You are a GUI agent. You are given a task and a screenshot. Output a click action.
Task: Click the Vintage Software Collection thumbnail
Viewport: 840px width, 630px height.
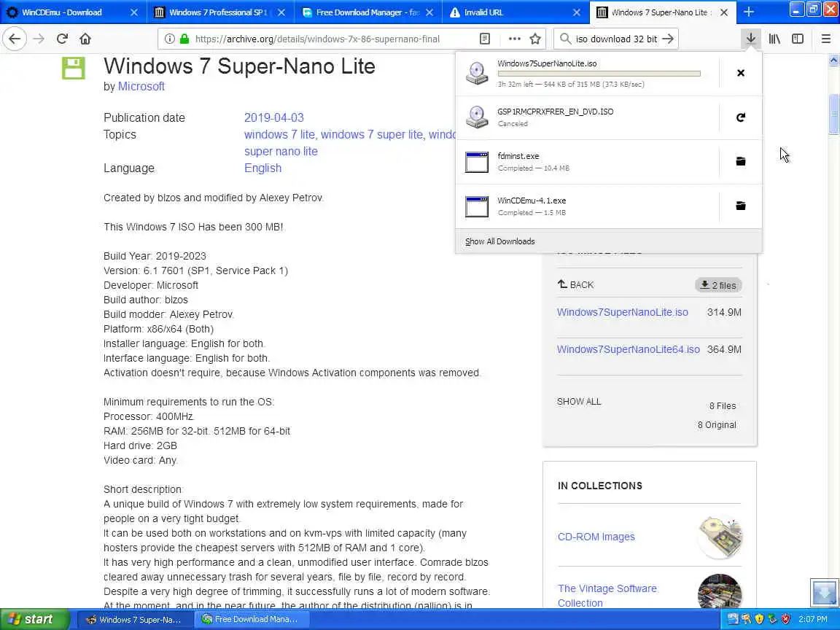point(720,591)
